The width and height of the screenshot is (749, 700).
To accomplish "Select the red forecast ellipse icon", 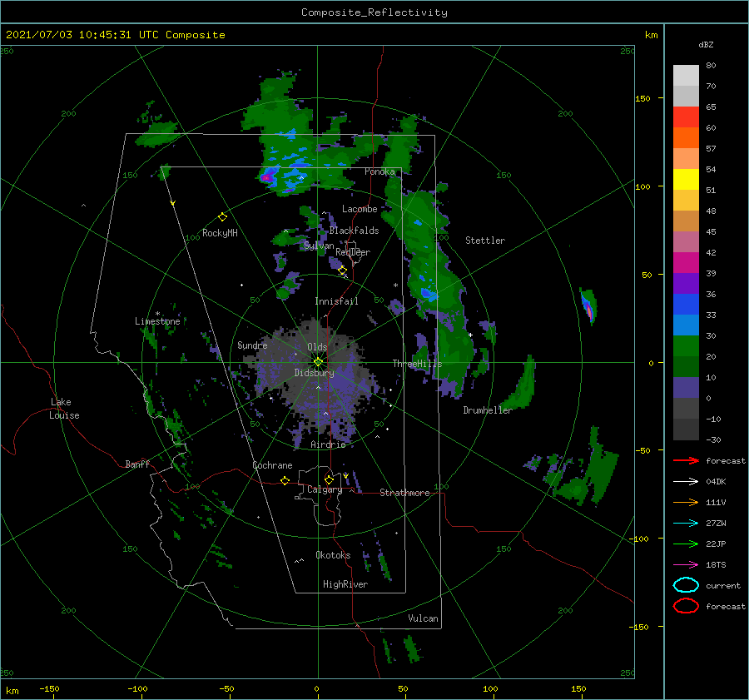I will (x=686, y=606).
